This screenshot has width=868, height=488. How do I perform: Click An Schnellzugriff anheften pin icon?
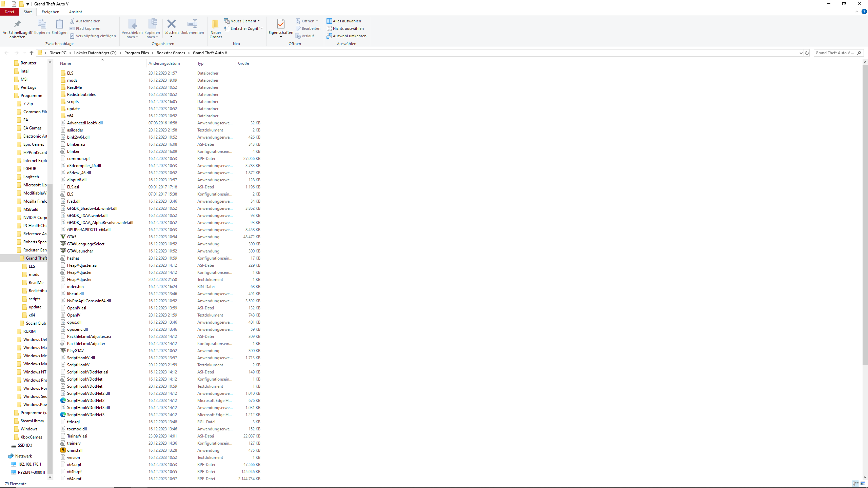click(x=17, y=24)
